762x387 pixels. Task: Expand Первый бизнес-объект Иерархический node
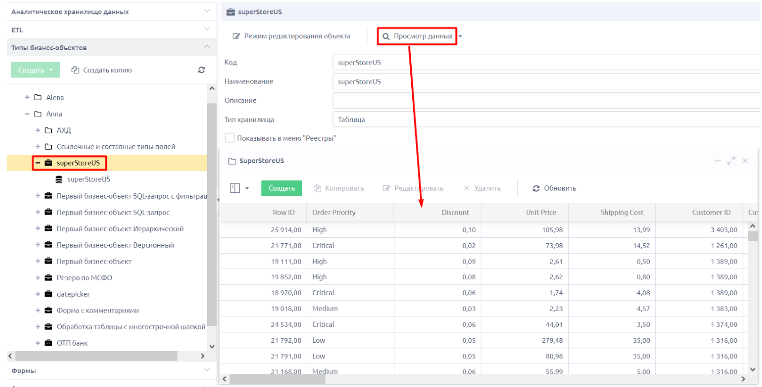37,229
